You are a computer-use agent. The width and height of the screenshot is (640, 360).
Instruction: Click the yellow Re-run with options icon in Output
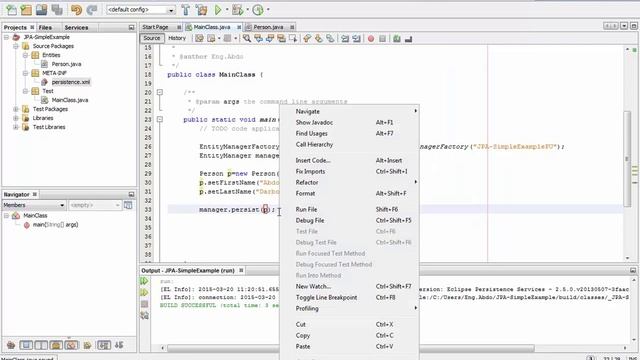tap(144, 293)
